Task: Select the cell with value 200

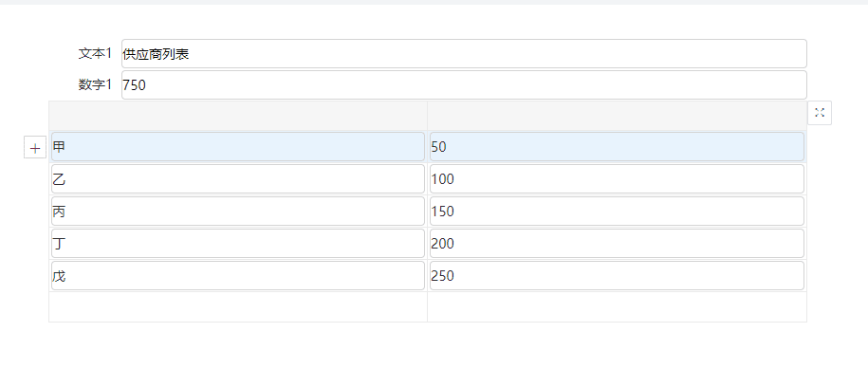Action: (x=617, y=244)
